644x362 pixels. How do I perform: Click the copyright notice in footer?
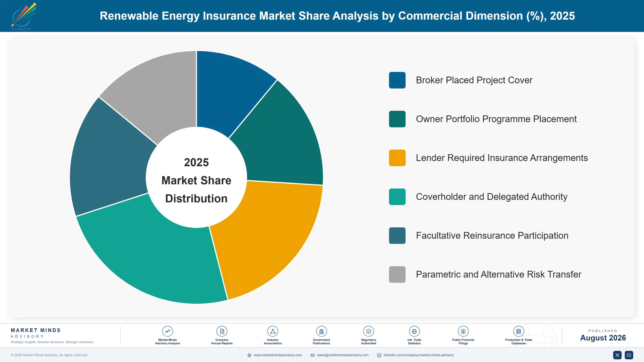49,355
